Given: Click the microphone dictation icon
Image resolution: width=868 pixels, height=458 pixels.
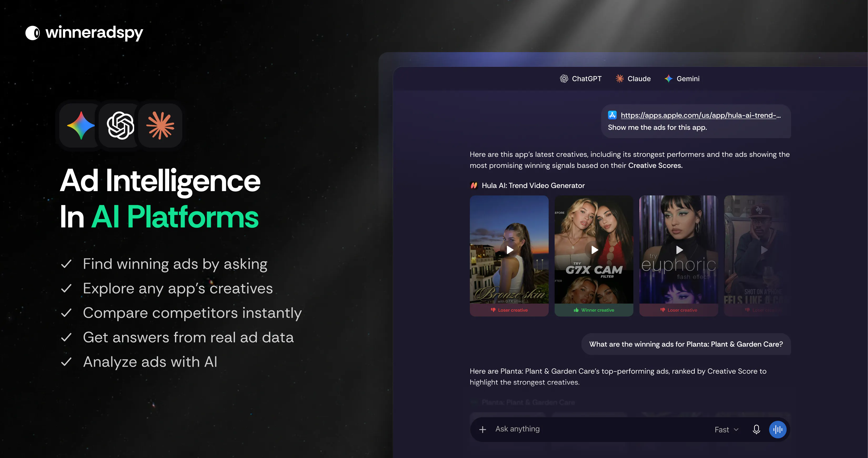Looking at the screenshot, I should point(756,429).
